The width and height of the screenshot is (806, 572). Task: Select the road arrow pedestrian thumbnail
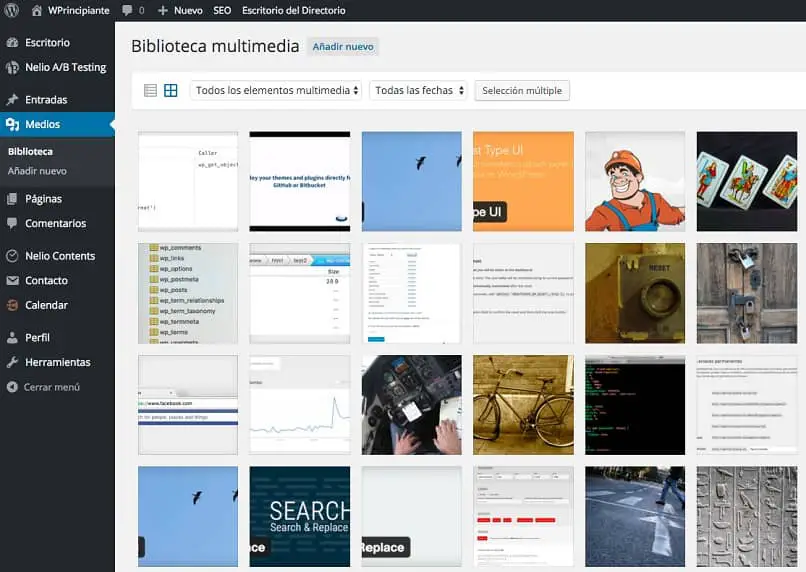click(x=635, y=516)
